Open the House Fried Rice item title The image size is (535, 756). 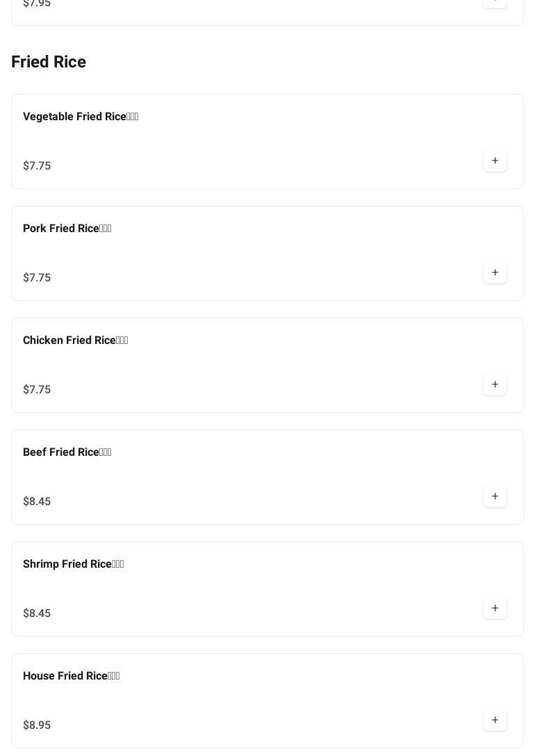click(72, 676)
